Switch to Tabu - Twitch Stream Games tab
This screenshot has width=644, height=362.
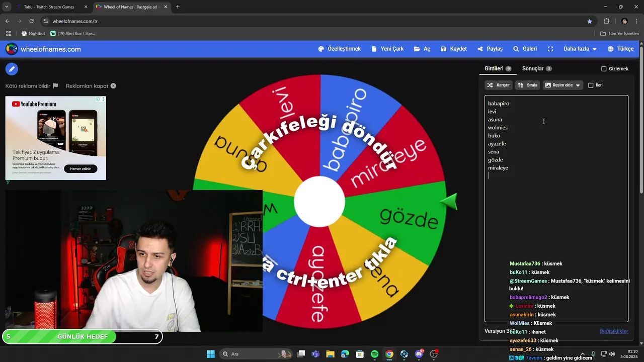pos(52,7)
